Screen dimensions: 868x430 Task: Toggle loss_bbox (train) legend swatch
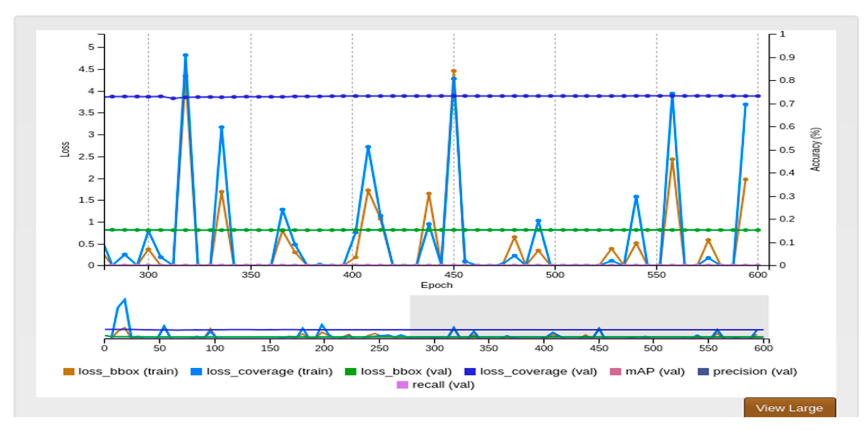tap(69, 371)
